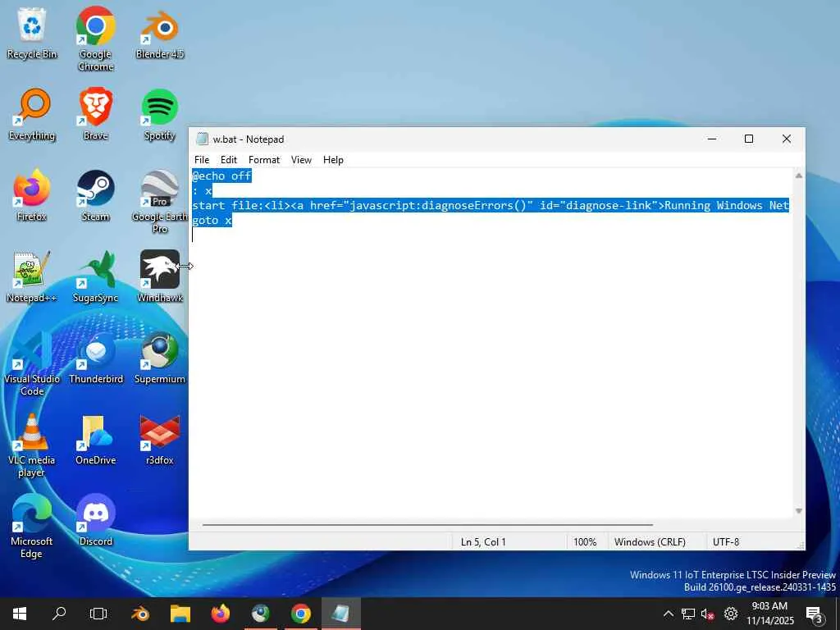Select the Blender 4.5 desktop shortcut

click(160, 33)
